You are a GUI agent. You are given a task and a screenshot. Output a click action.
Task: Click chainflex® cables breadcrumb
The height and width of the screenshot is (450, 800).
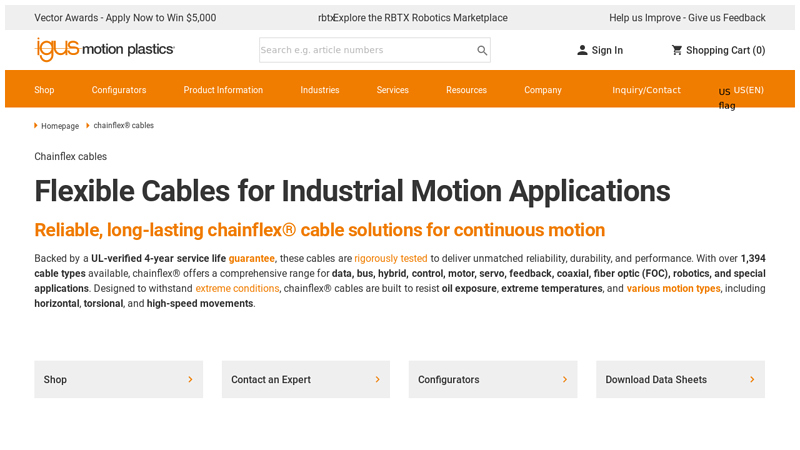pyautogui.click(x=123, y=126)
